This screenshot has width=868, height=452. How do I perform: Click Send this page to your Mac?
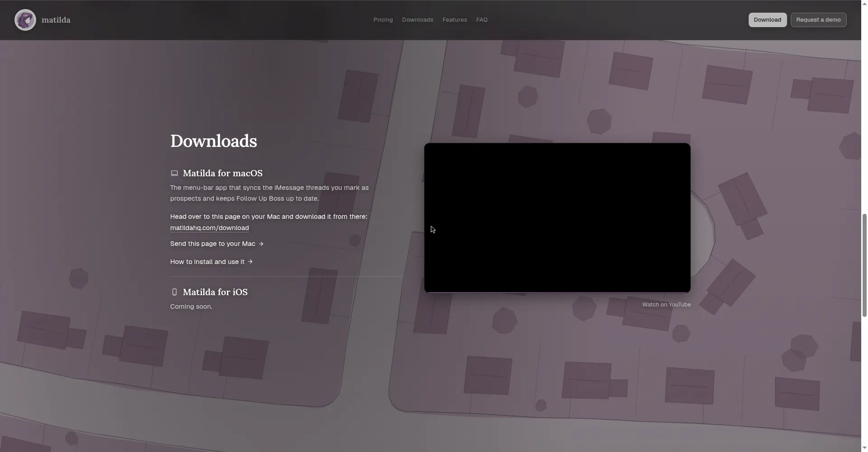(217, 244)
